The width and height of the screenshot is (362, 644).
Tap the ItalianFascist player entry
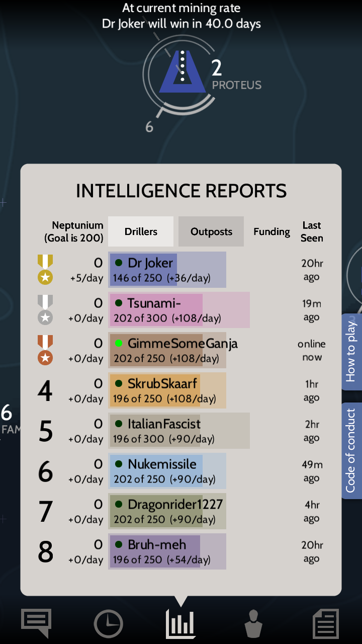[x=179, y=431]
